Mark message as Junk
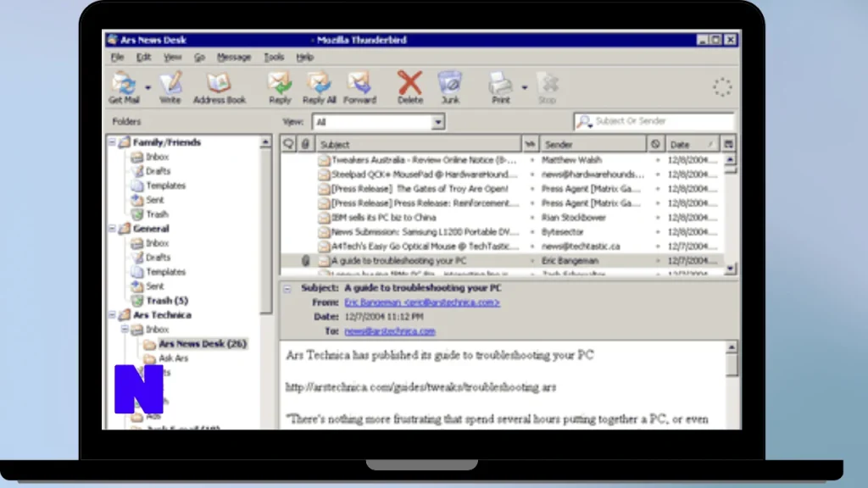 449,87
